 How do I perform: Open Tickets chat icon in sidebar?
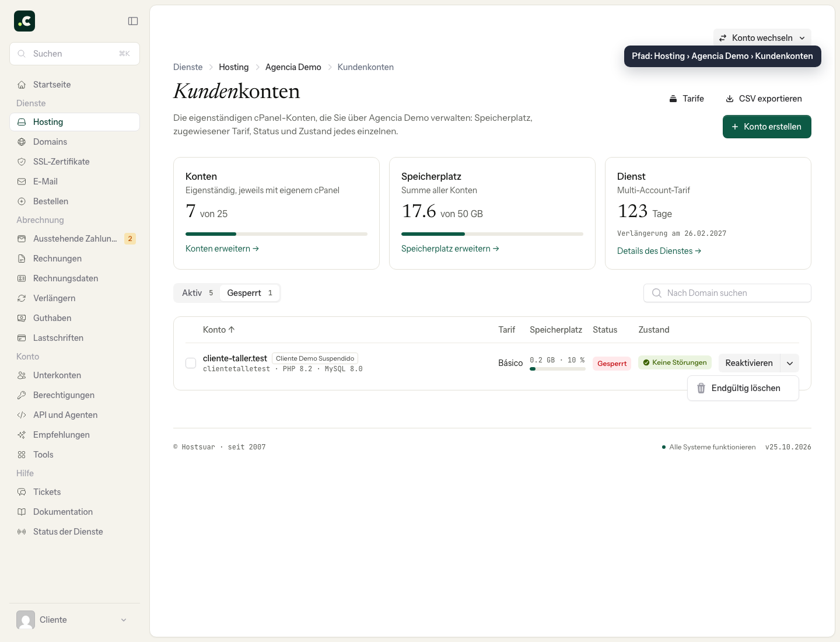pyautogui.click(x=22, y=492)
